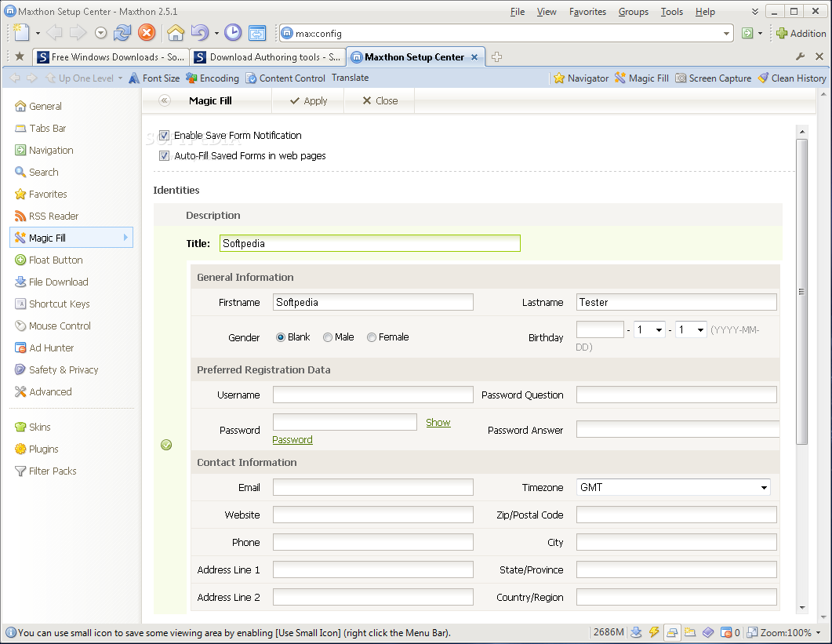Screen dimensions: 832x644
Task: Open the Zoom 100% dropdown arrow
Action: [818, 633]
